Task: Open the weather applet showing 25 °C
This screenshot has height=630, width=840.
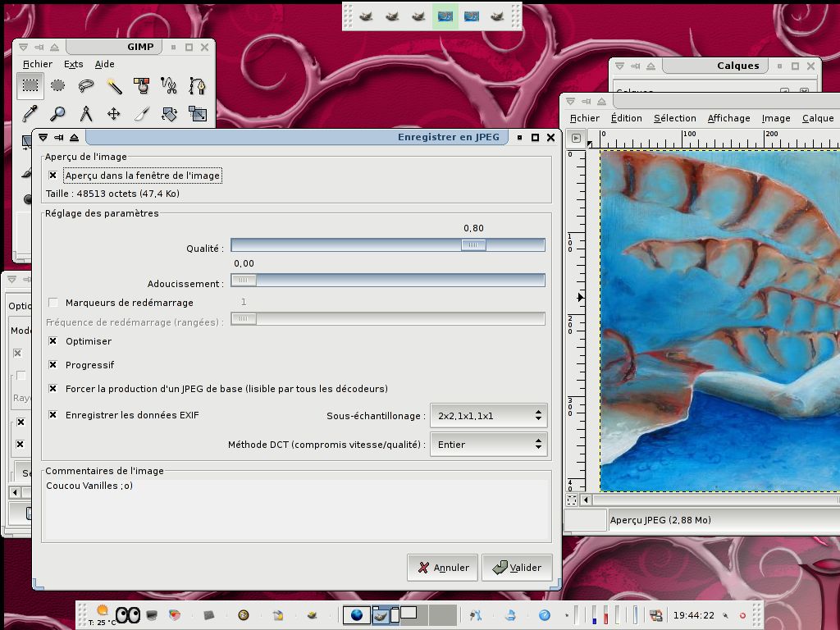Action: pos(103,615)
